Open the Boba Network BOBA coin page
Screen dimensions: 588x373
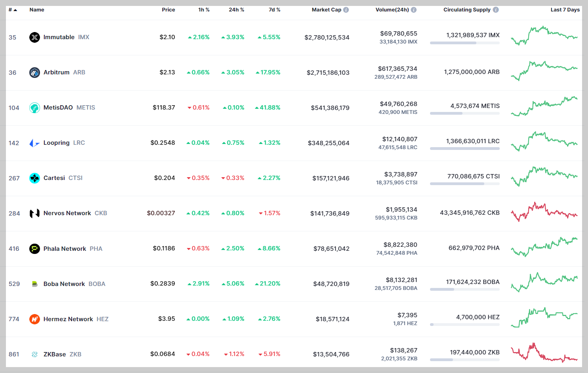74,284
